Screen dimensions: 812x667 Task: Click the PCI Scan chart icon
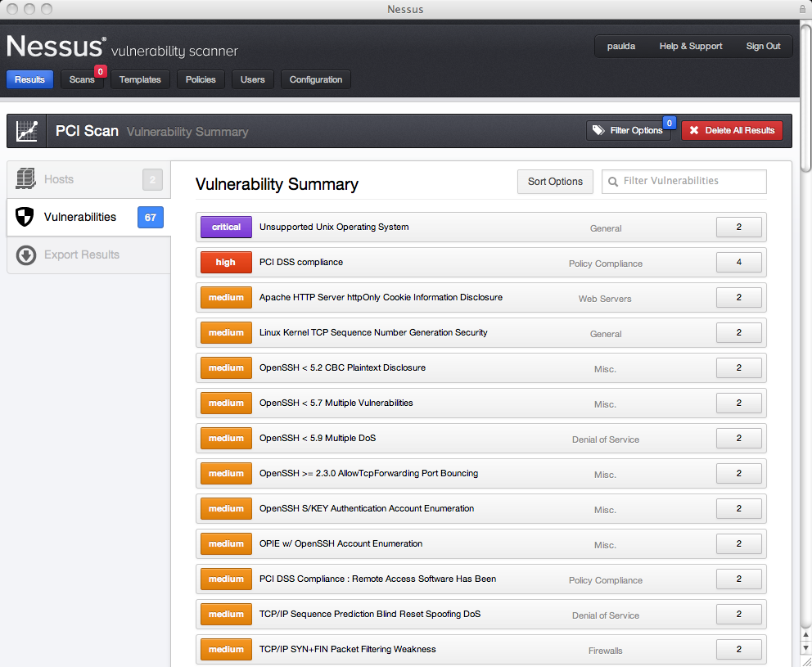tap(26, 131)
